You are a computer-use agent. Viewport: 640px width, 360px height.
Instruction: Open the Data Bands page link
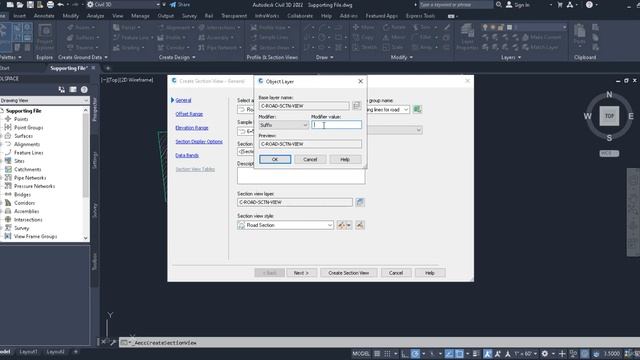point(187,156)
